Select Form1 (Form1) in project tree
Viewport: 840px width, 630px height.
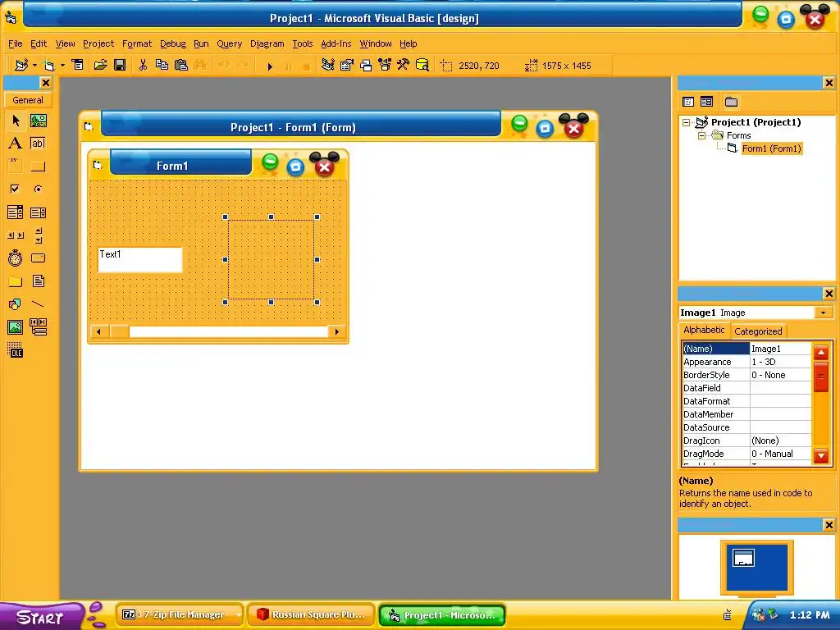pos(771,148)
